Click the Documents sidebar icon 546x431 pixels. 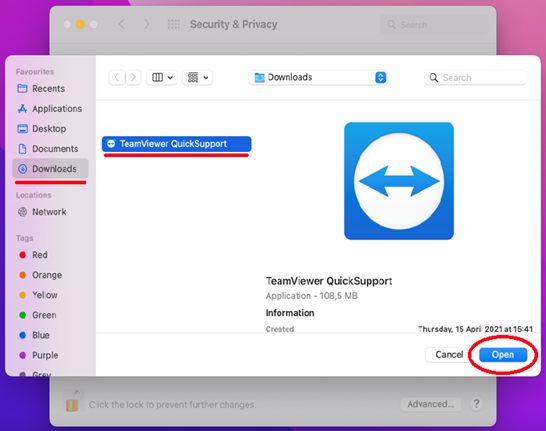click(22, 149)
